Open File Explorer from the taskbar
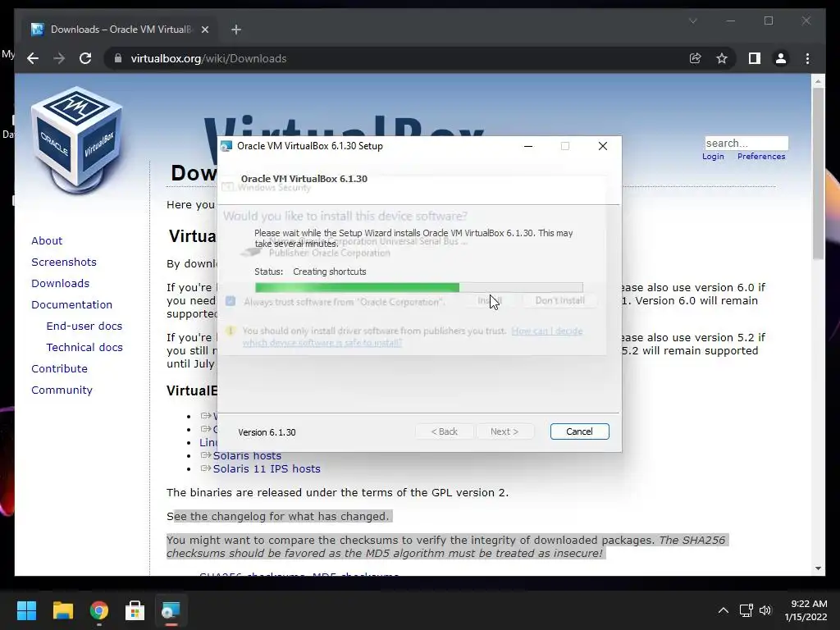840x630 pixels. coord(62,610)
